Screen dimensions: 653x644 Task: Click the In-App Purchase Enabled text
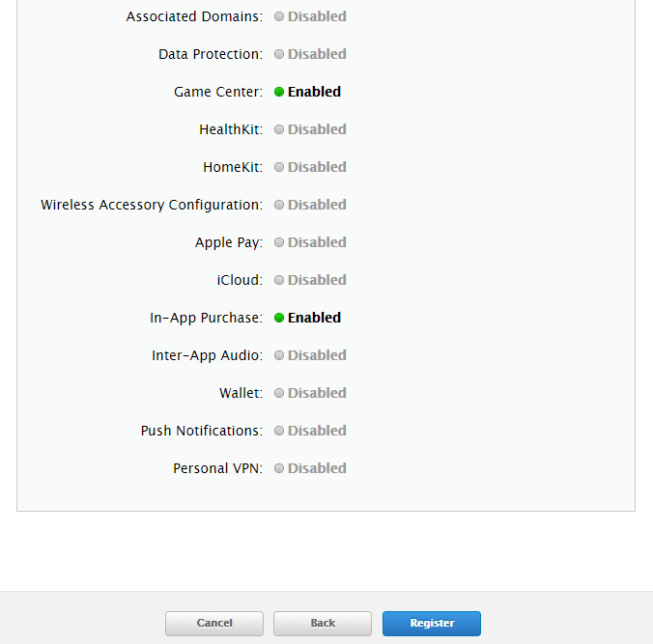pos(314,318)
